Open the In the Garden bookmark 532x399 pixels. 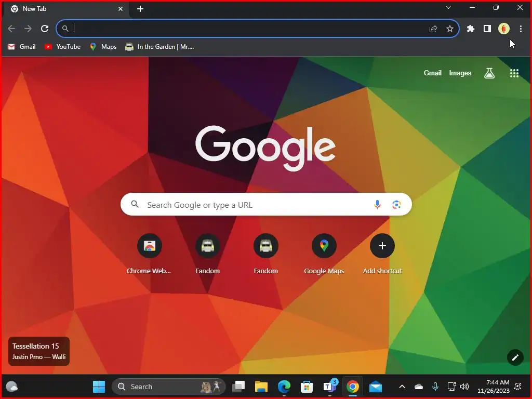(159, 47)
